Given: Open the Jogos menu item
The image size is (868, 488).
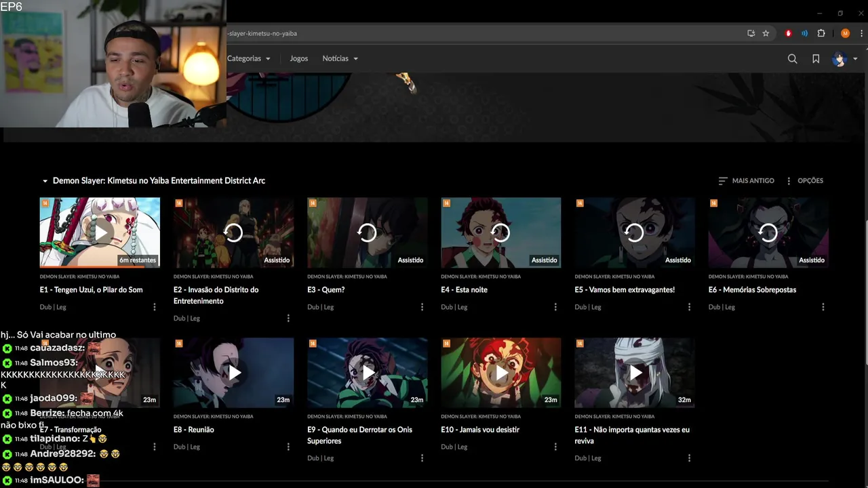Looking at the screenshot, I should click(299, 58).
